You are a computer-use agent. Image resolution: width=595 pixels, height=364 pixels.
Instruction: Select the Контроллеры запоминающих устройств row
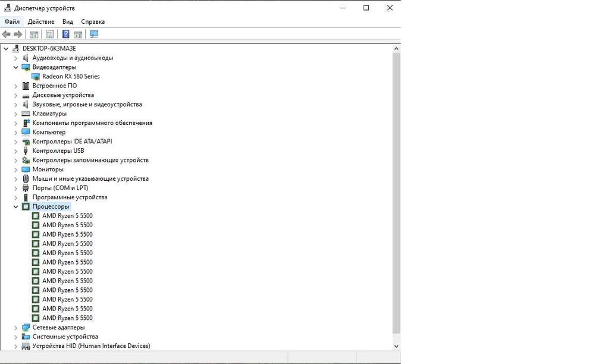(x=90, y=160)
